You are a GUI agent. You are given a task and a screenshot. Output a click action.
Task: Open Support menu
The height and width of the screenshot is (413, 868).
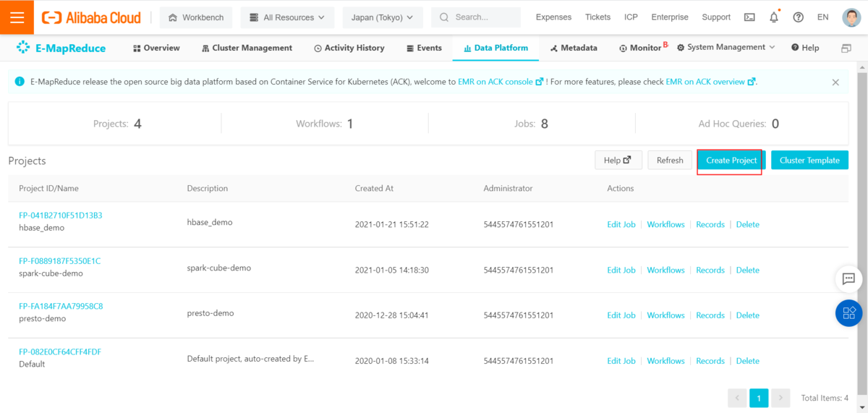[x=716, y=17]
